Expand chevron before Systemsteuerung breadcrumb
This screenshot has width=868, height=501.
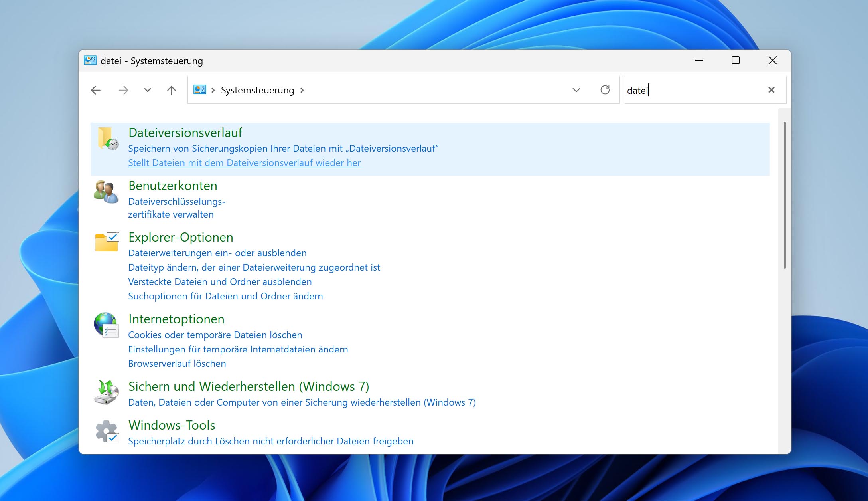[x=213, y=90]
